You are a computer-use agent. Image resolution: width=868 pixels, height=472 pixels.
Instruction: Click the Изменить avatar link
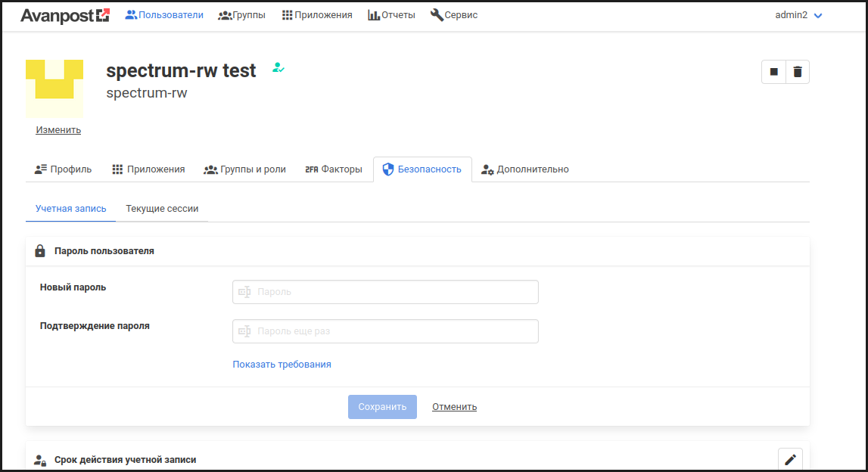58,129
